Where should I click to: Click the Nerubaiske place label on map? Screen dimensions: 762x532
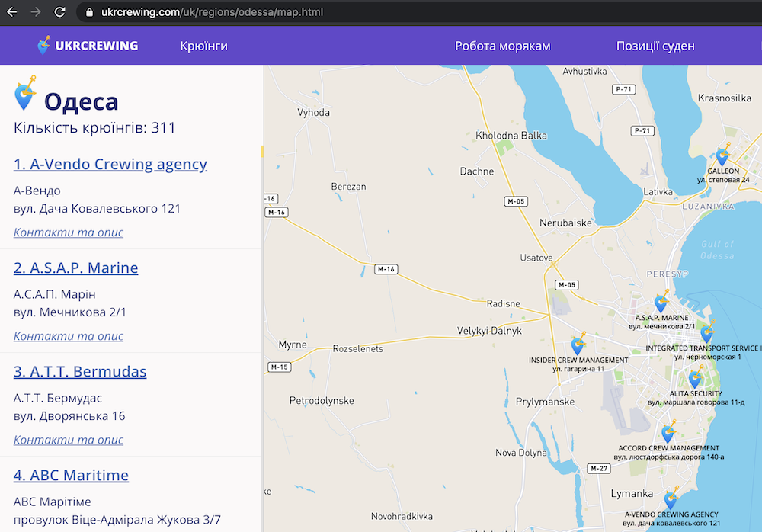point(565,223)
